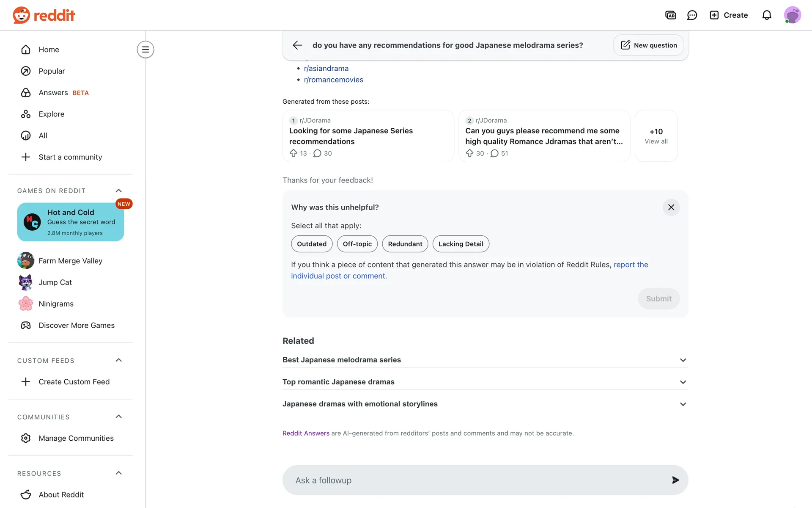
Task: Close the unhelpful feedback panel
Action: (x=671, y=207)
